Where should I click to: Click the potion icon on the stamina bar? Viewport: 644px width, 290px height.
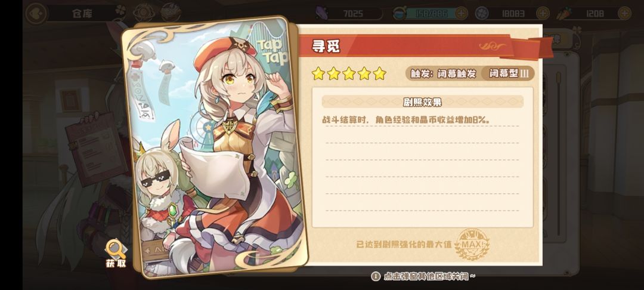tap(399, 14)
